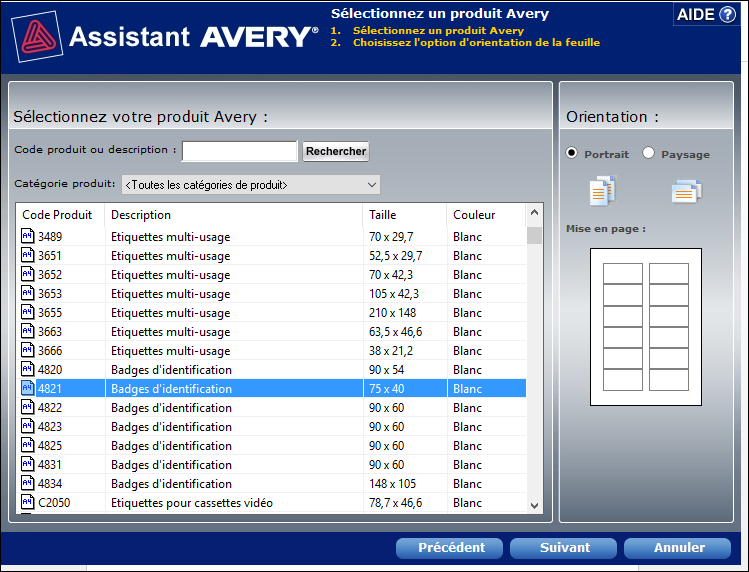Click the product list scroll down arrow
The height and width of the screenshot is (572, 749).
click(x=535, y=506)
